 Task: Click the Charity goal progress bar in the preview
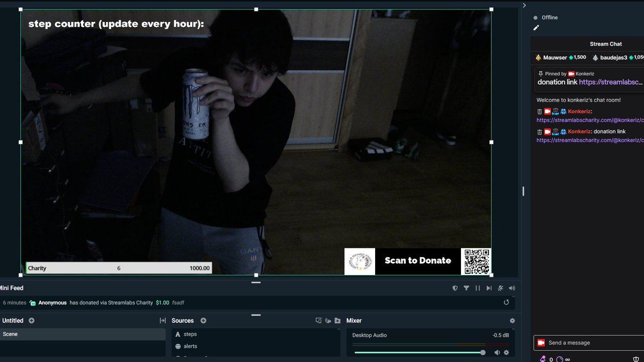click(x=119, y=268)
